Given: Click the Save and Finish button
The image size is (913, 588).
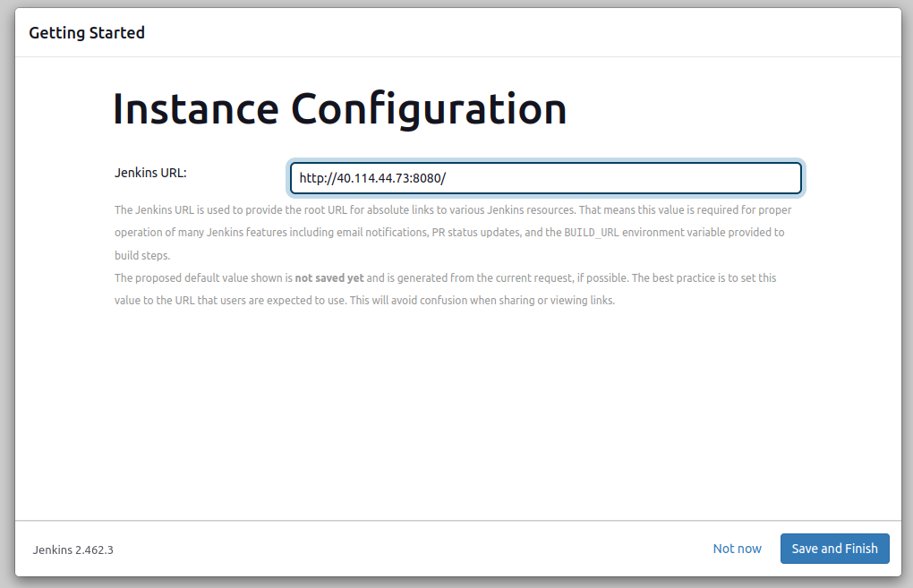Looking at the screenshot, I should pyautogui.click(x=834, y=549).
